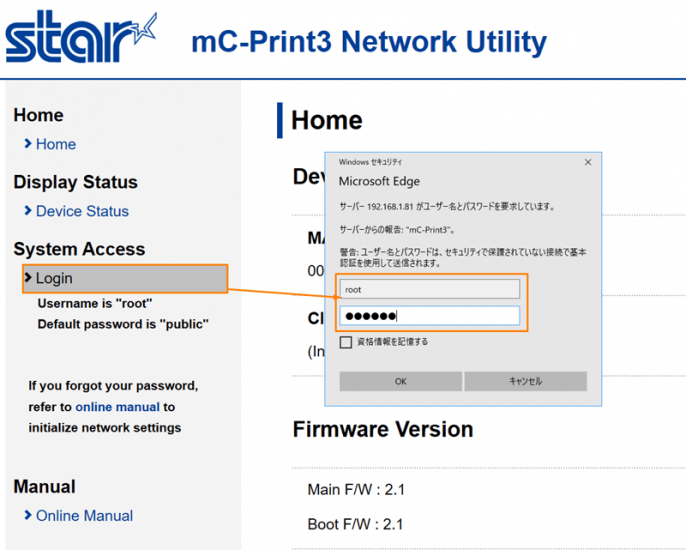686x550 pixels.
Task: Click the arrow beside Device Status
Action: click(28, 211)
